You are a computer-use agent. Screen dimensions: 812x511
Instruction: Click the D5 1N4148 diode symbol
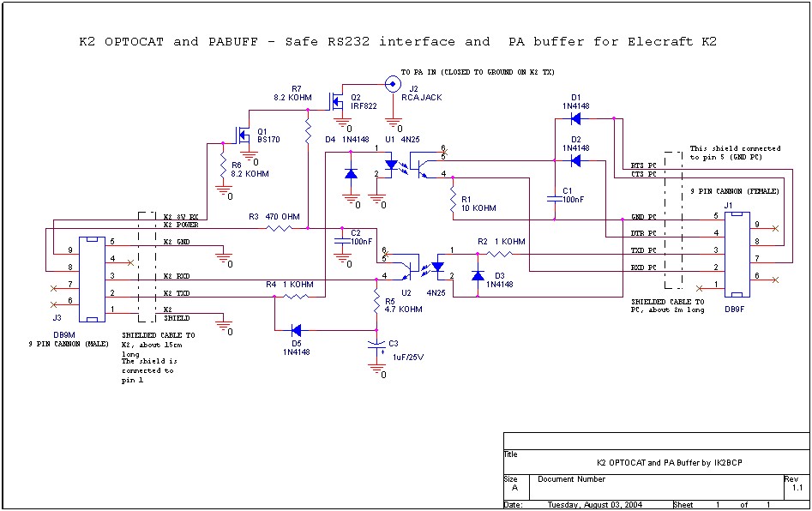(296, 329)
